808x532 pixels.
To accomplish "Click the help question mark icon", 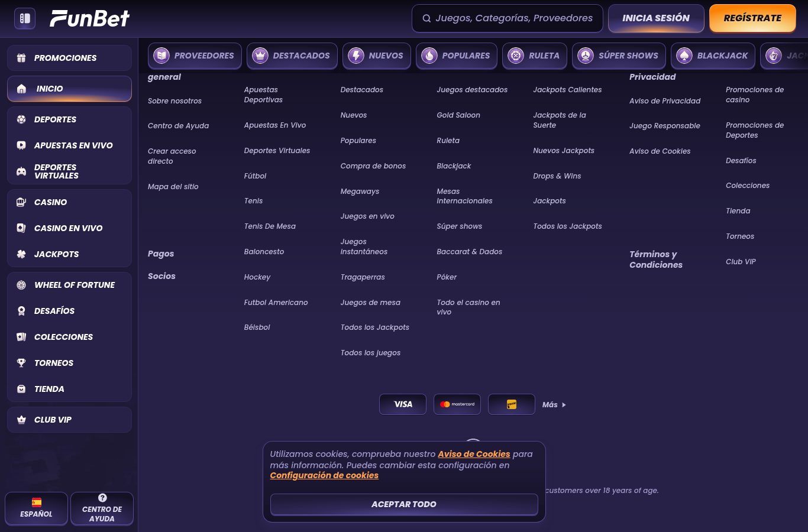I will coord(102,498).
